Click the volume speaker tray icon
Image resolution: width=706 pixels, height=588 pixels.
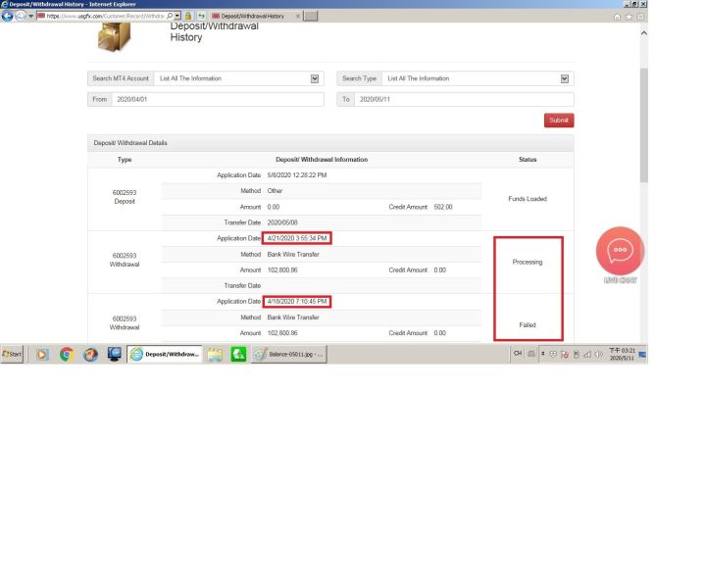tap(599, 355)
